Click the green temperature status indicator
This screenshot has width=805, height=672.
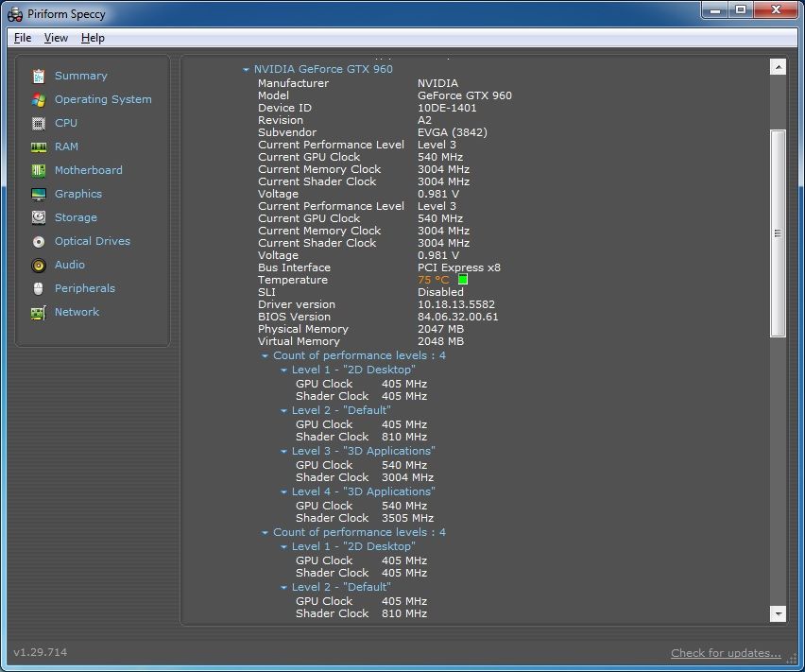pyautogui.click(x=463, y=279)
